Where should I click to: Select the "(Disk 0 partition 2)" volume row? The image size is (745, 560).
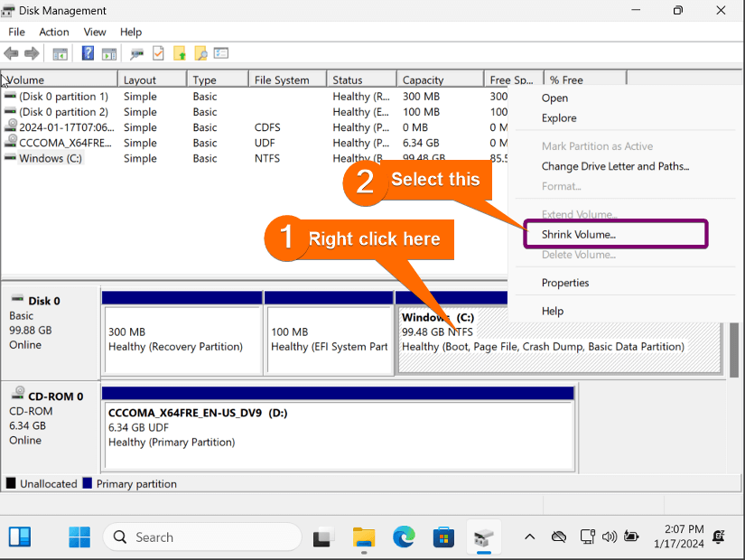click(x=63, y=112)
